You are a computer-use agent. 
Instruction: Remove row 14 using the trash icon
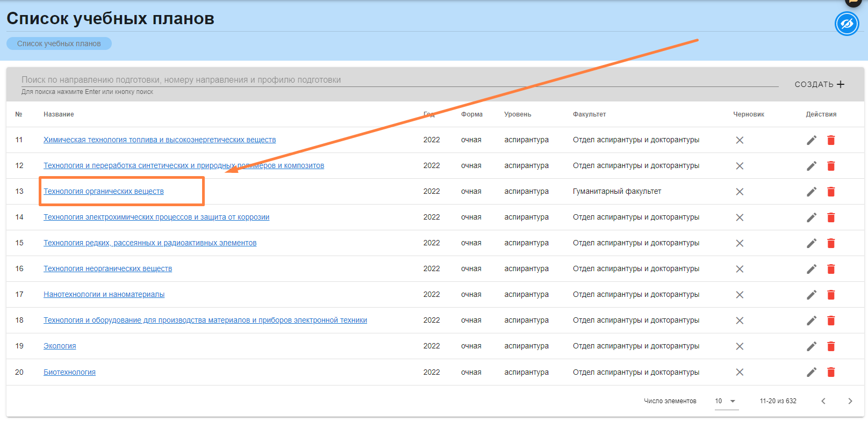831,217
